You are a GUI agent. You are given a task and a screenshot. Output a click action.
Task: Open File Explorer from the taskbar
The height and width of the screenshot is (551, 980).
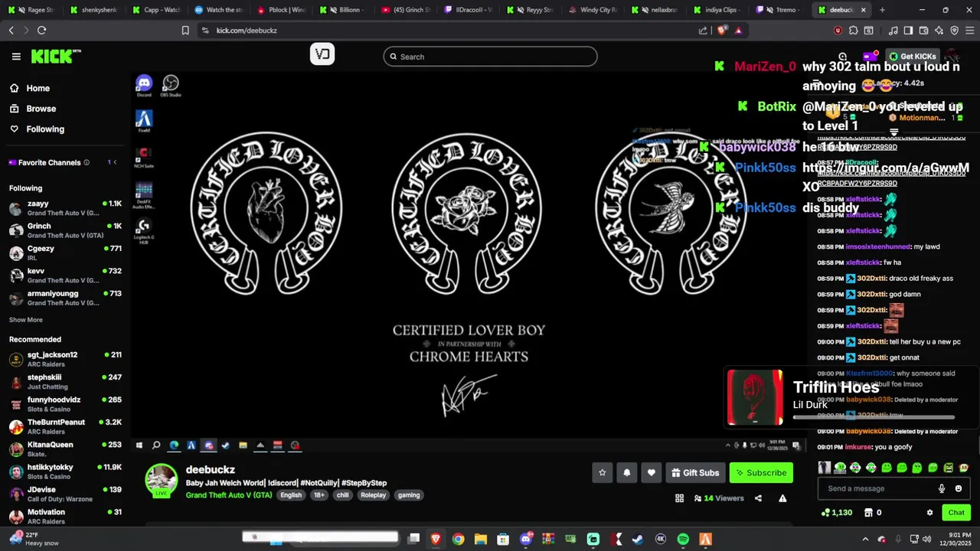(x=481, y=540)
